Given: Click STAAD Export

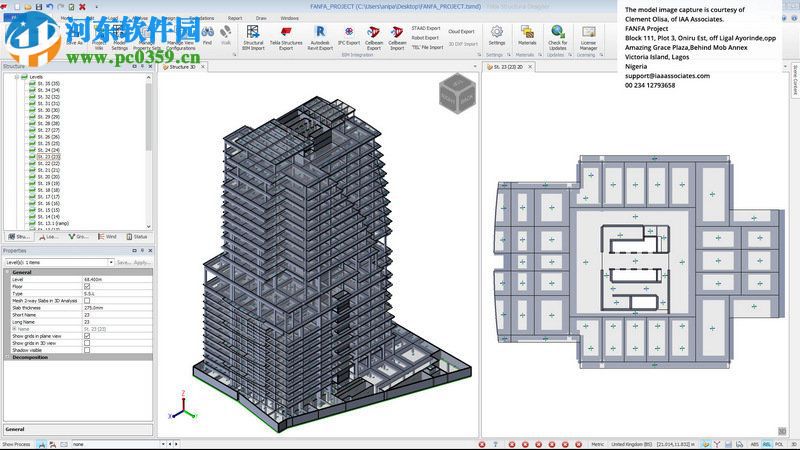Looking at the screenshot, I should click(x=426, y=29).
